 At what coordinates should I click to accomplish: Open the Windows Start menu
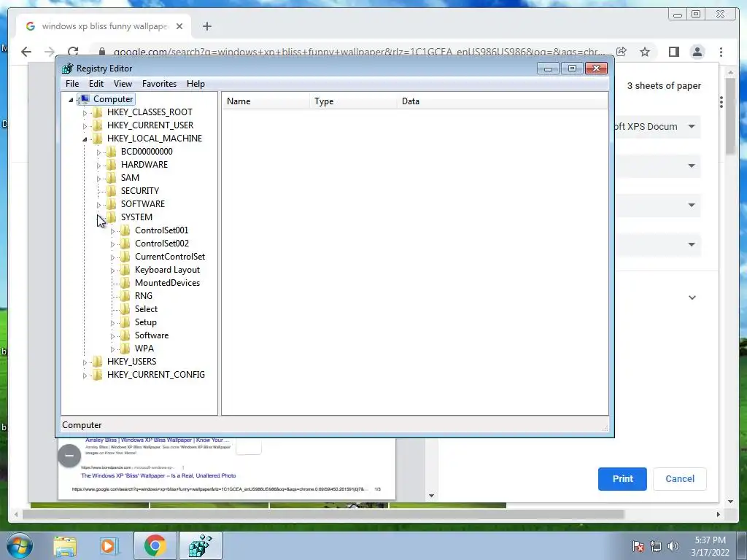coord(20,546)
